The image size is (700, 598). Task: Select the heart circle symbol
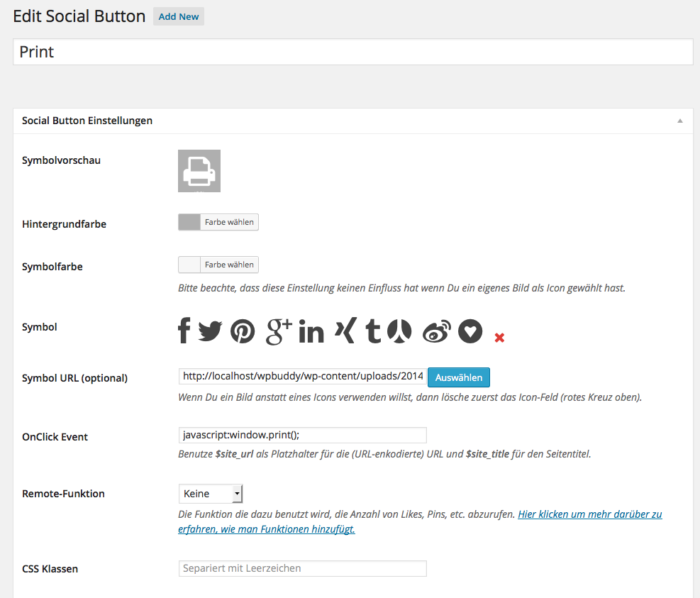(470, 331)
